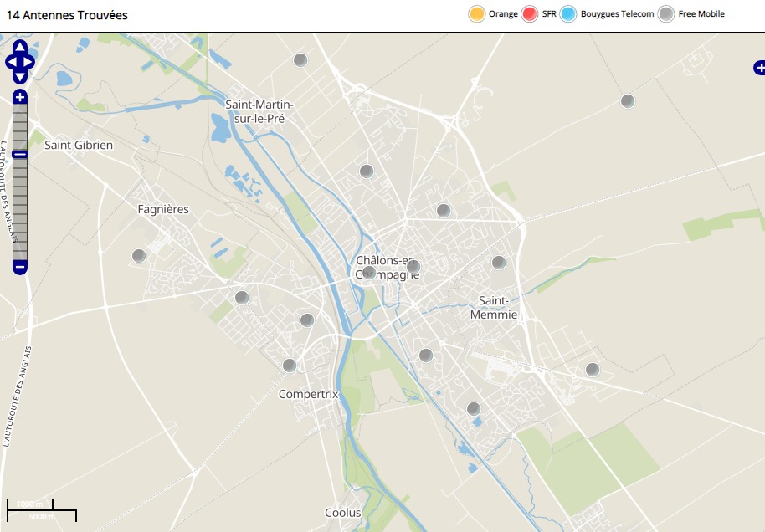This screenshot has width=765, height=532.
Task: Expand the layer switcher plus at right edge
Action: 758,68
